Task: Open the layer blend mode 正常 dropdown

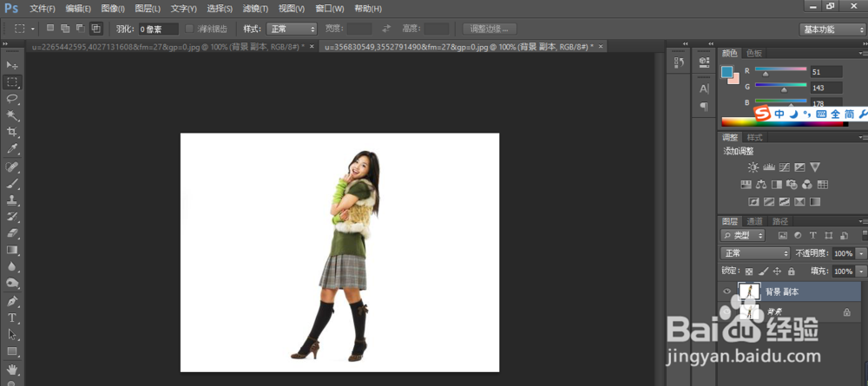Action: [x=756, y=253]
